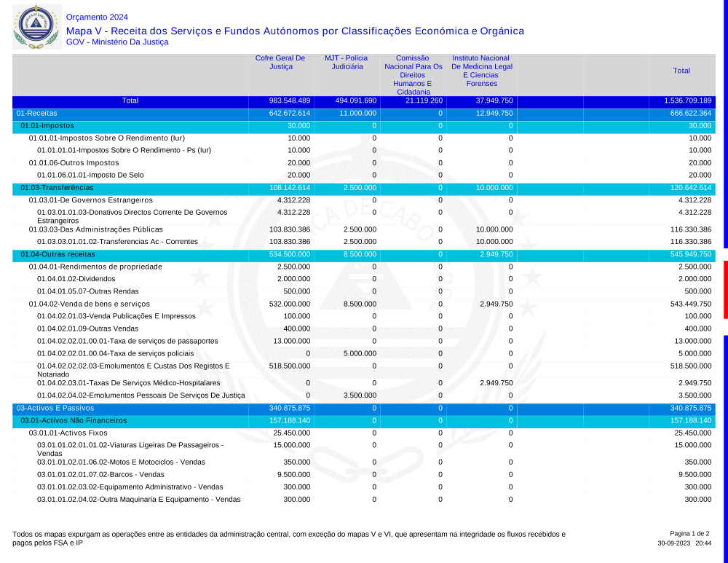The width and height of the screenshot is (728, 563).
Task: Click the 01.04.01.02-Dividendos line item
Action: [x=76, y=279]
